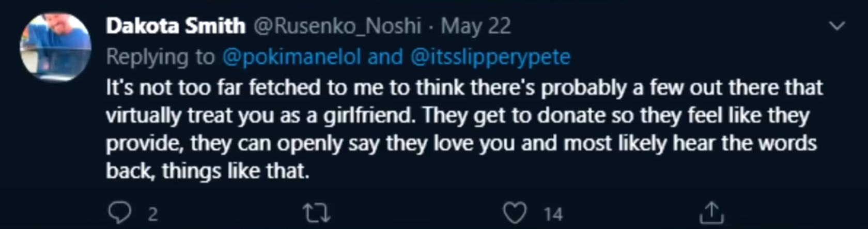Retweet this tweet
The width and height of the screenshot is (868, 229).
tap(316, 213)
